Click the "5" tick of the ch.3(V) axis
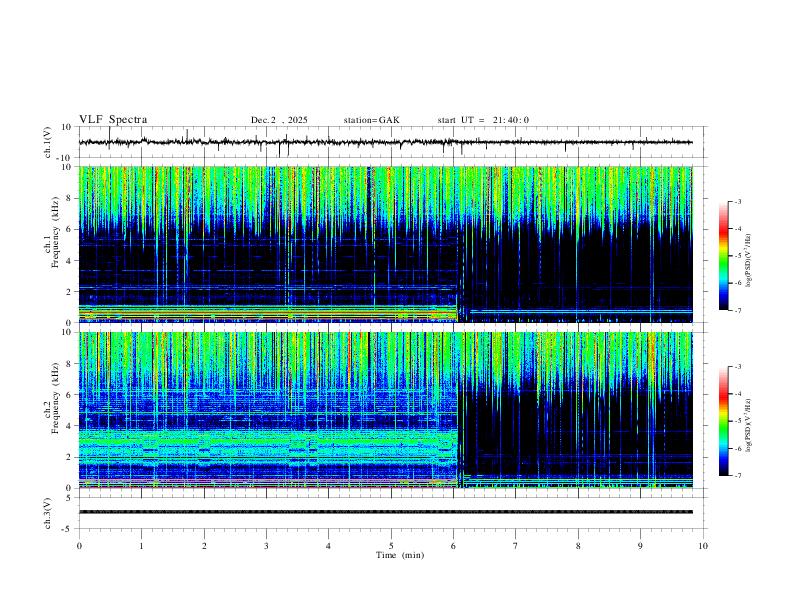This screenshot has height=612, width=792. pyautogui.click(x=70, y=497)
